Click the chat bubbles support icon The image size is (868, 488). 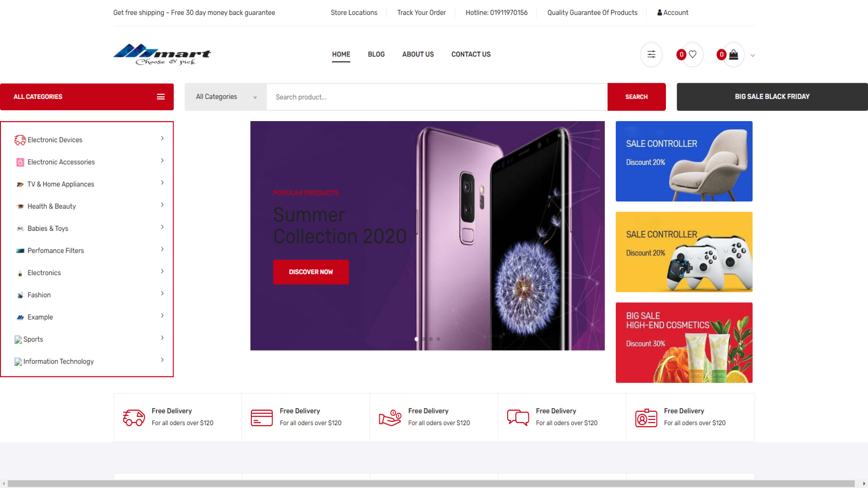pyautogui.click(x=518, y=418)
